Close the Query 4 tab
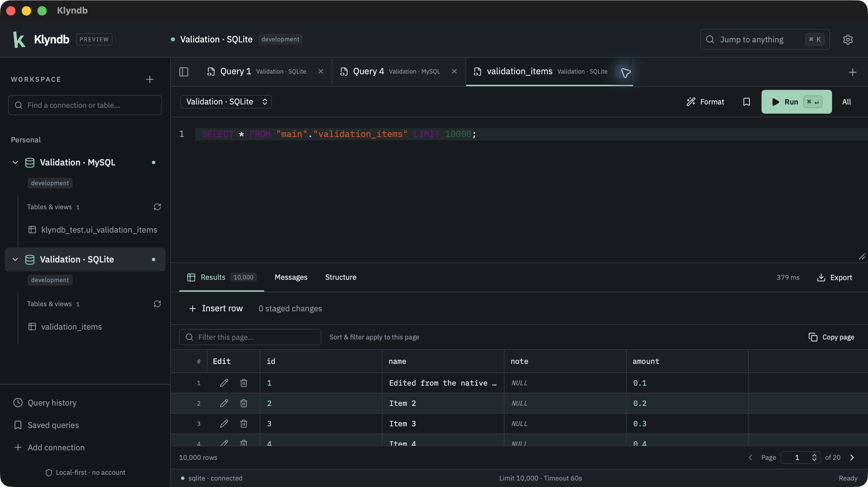 tap(454, 71)
